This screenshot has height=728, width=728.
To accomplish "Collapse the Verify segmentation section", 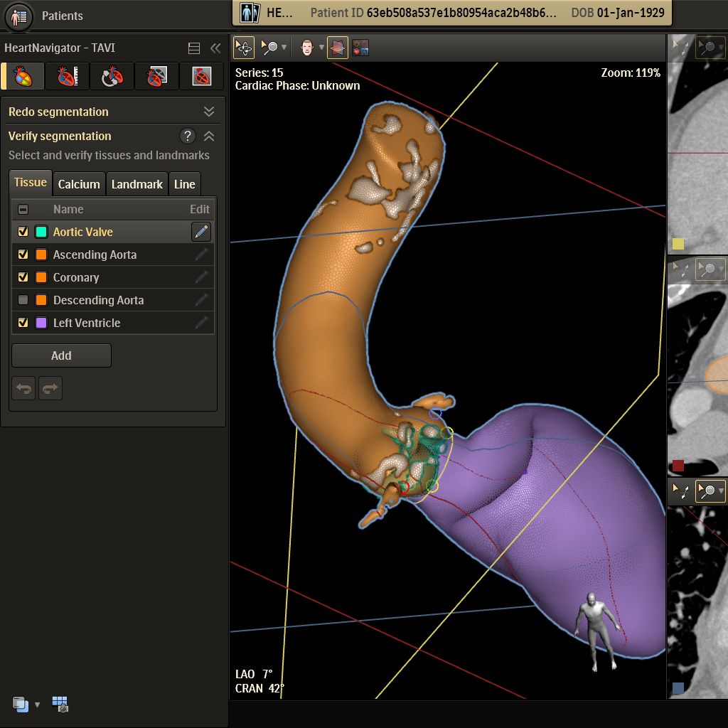I will point(209,136).
